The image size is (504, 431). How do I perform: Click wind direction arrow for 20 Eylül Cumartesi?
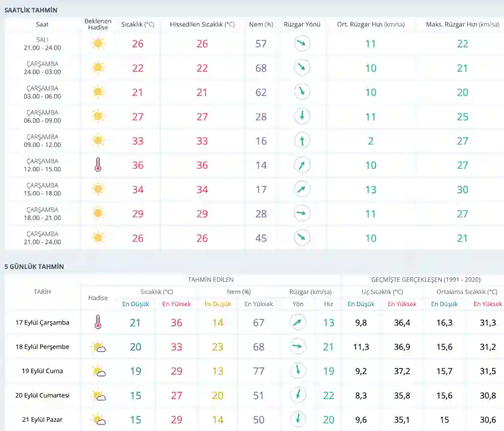pyautogui.click(x=297, y=395)
